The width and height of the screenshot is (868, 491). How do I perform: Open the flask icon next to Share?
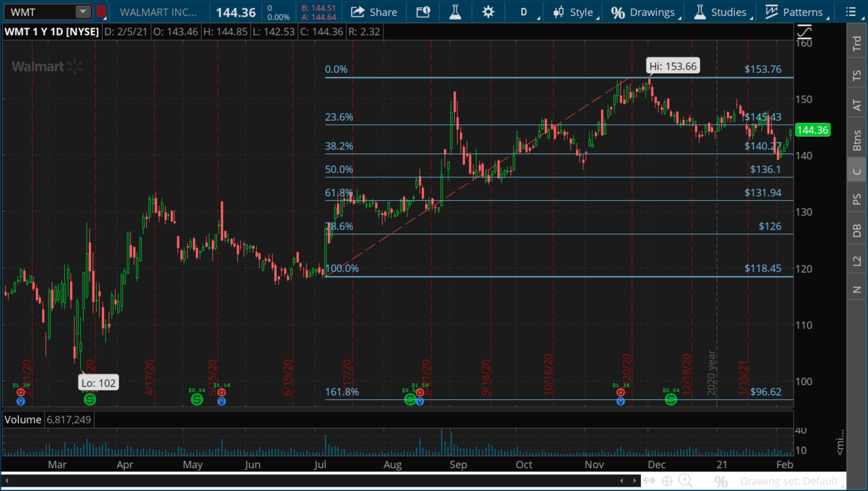455,12
